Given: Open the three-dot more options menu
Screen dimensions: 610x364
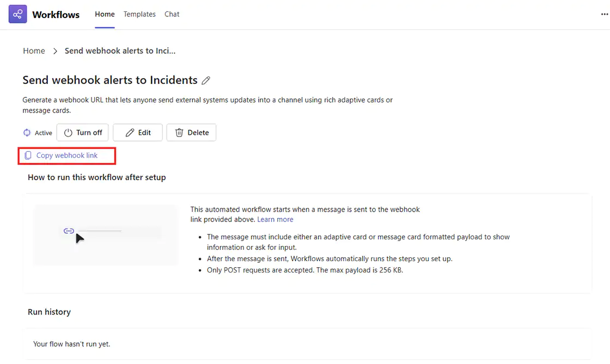Looking at the screenshot, I should pyautogui.click(x=604, y=14).
